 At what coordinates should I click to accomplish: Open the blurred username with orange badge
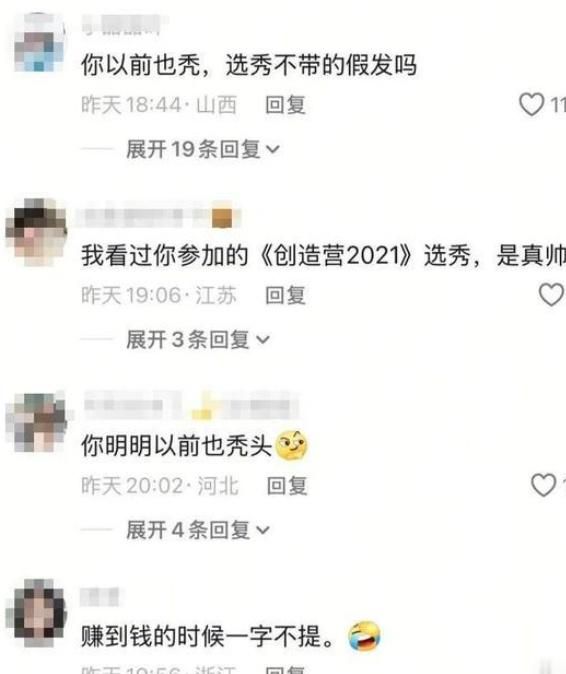pos(159,218)
